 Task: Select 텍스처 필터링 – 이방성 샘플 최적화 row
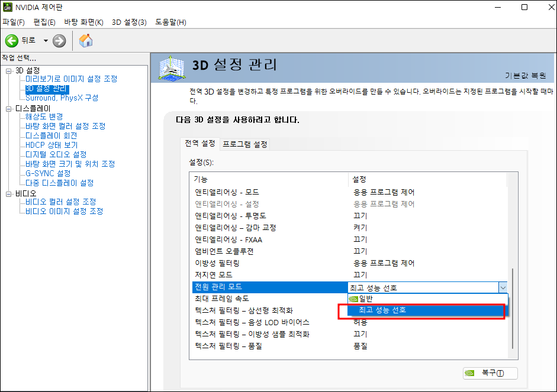350,334
